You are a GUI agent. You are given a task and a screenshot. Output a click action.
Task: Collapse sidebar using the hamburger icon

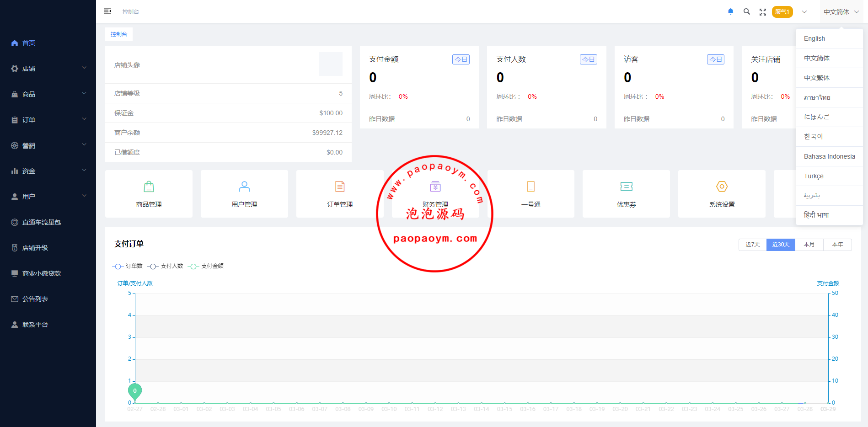tap(107, 11)
